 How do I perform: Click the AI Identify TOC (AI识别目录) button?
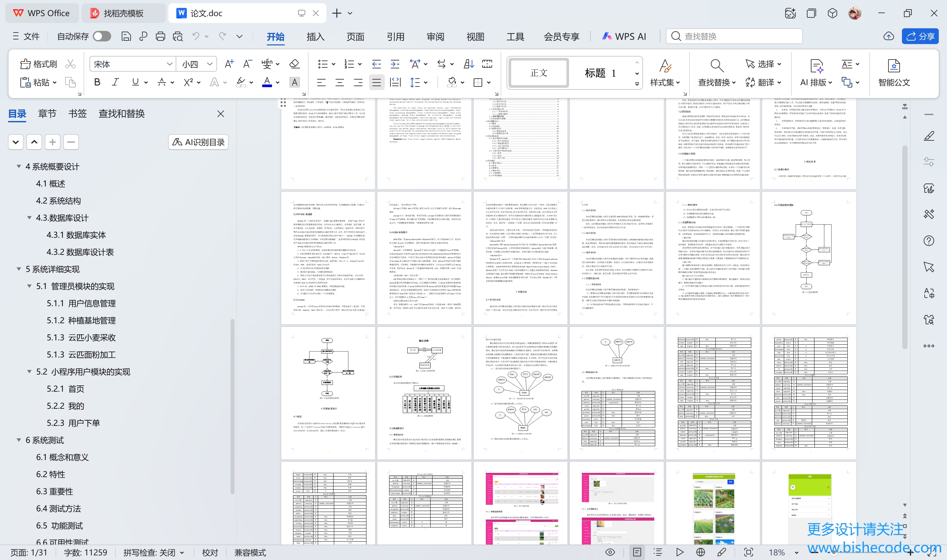[198, 142]
